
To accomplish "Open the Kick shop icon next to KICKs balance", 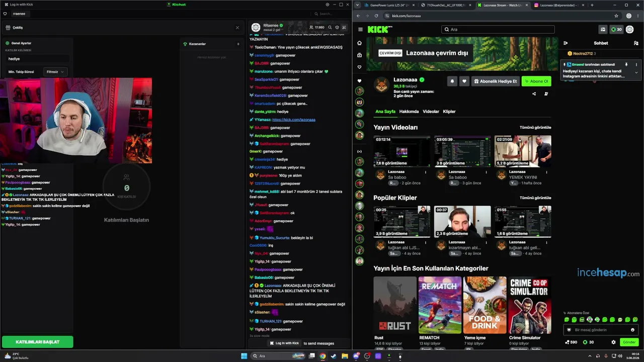I will click(x=603, y=30).
